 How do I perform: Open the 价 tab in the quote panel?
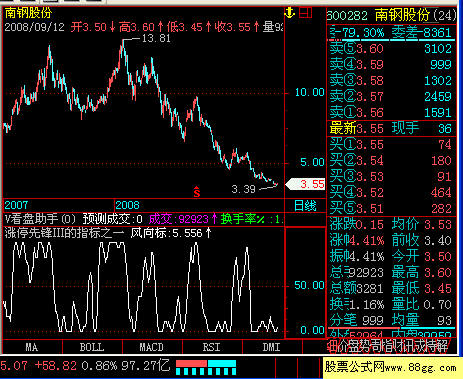click(343, 347)
